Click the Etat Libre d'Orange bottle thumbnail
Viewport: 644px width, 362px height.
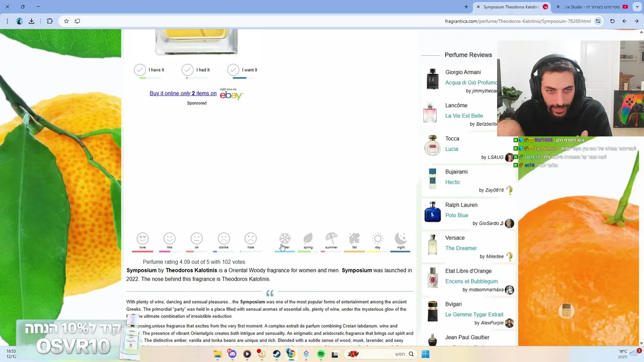[433, 278]
